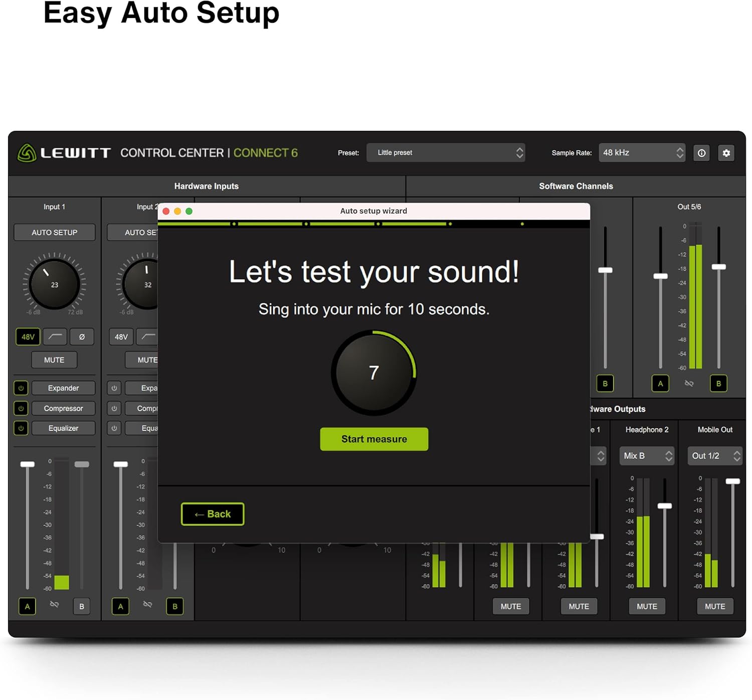The image size is (752, 700).
Task: Open the Sample Rate dropdown
Action: (x=642, y=152)
